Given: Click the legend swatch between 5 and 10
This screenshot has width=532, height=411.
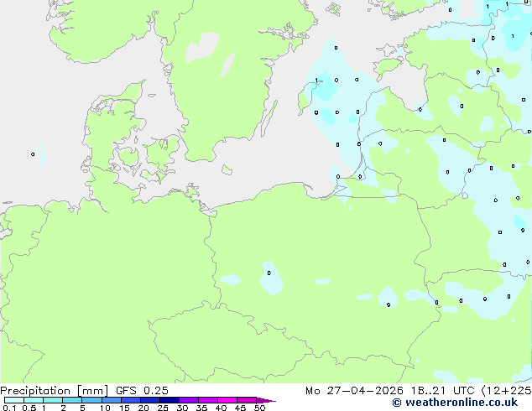Looking at the screenshot, I should click(x=91, y=400).
